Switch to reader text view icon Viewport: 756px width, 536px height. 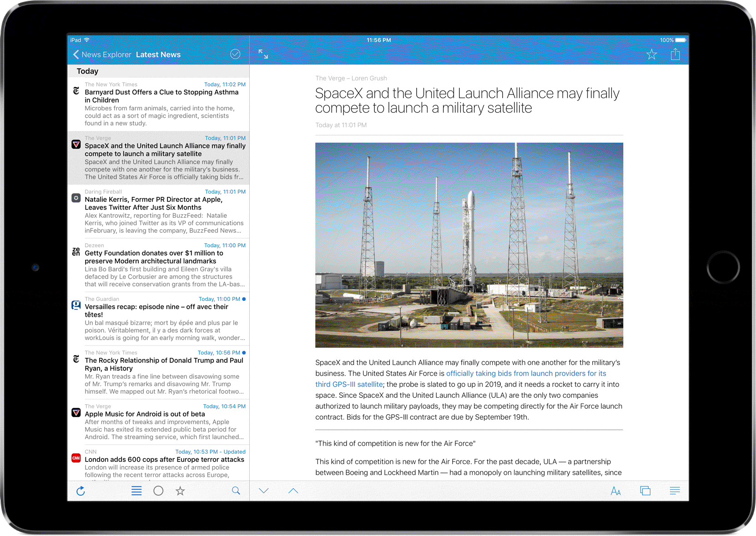(675, 491)
